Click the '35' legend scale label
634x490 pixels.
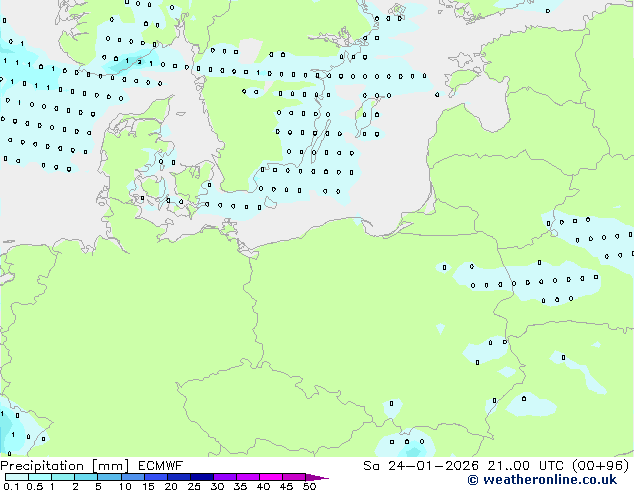click(240, 486)
